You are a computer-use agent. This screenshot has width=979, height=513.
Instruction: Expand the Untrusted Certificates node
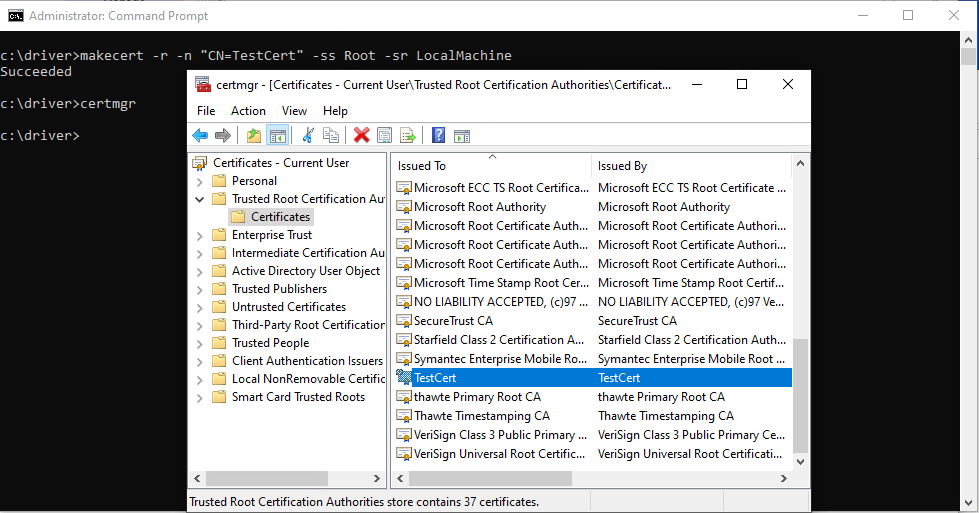click(x=199, y=308)
